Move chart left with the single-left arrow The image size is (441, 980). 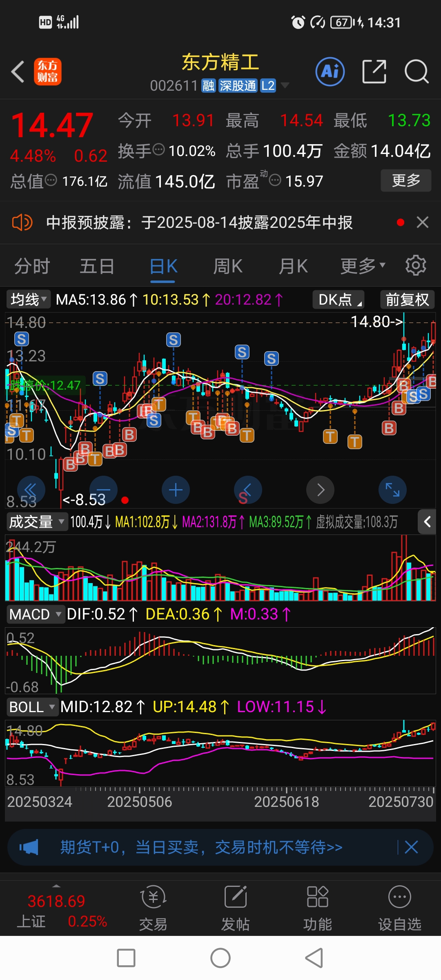pos(248,490)
